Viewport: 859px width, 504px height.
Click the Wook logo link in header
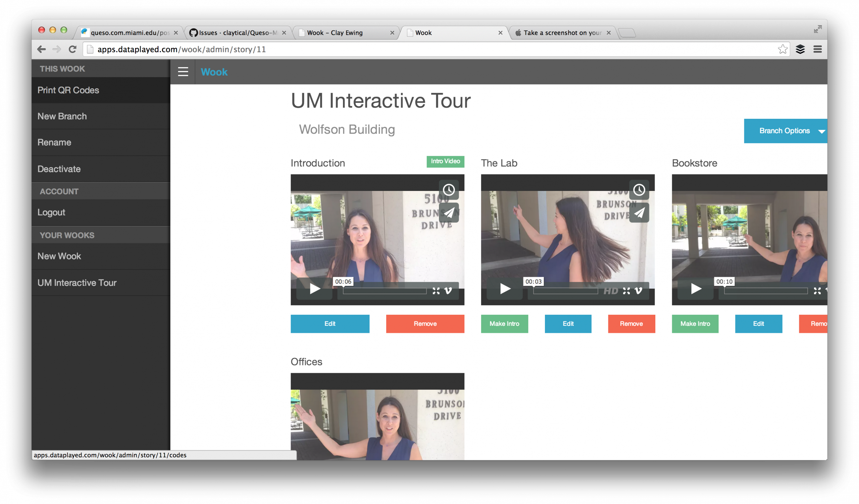[x=214, y=72]
